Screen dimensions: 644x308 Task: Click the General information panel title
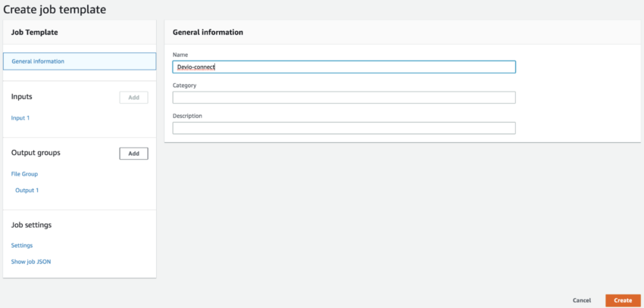click(208, 33)
